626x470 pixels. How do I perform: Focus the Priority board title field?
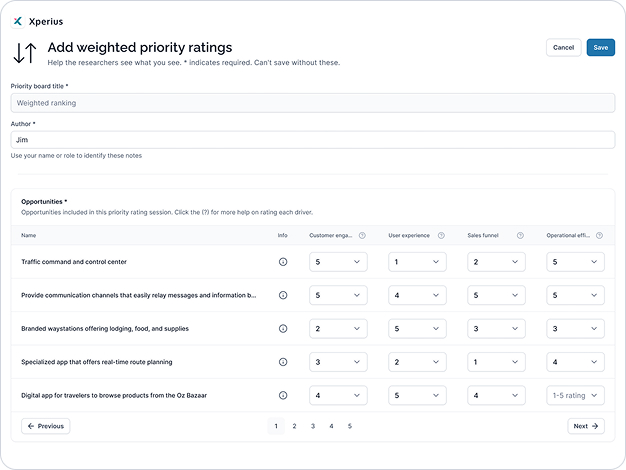tap(313, 103)
